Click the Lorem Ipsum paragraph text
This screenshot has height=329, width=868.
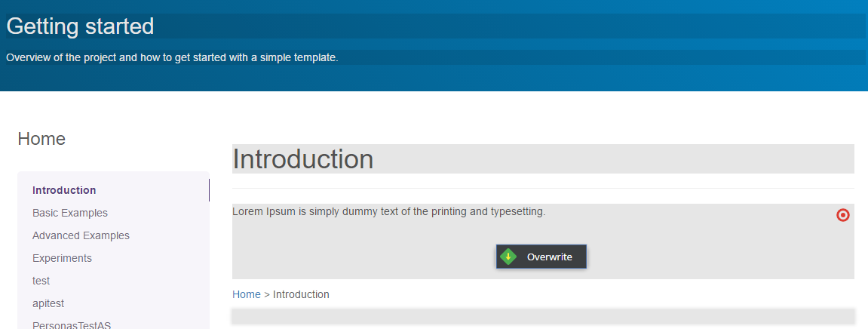tap(388, 211)
